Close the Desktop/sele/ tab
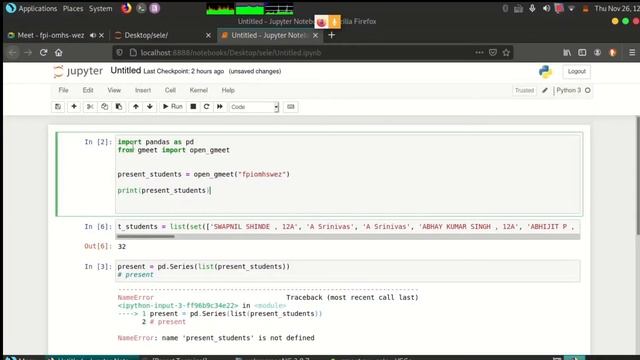The image size is (640, 360). (x=209, y=36)
